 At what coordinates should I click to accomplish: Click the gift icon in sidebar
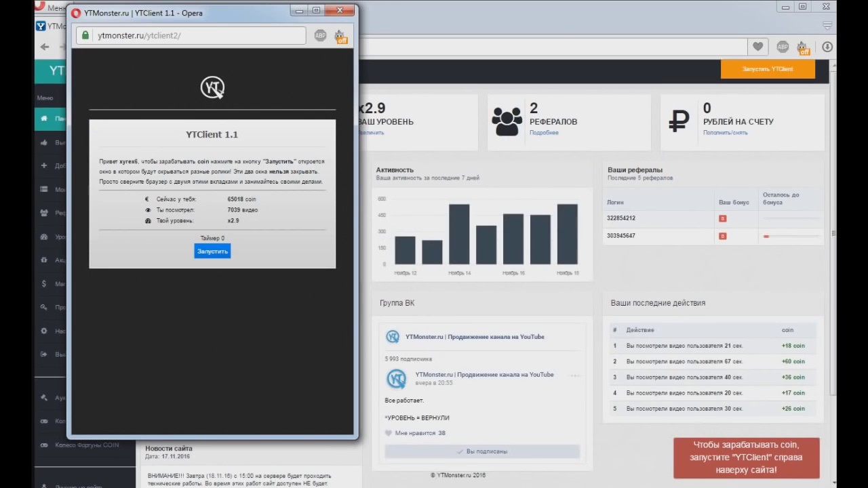[43, 260]
